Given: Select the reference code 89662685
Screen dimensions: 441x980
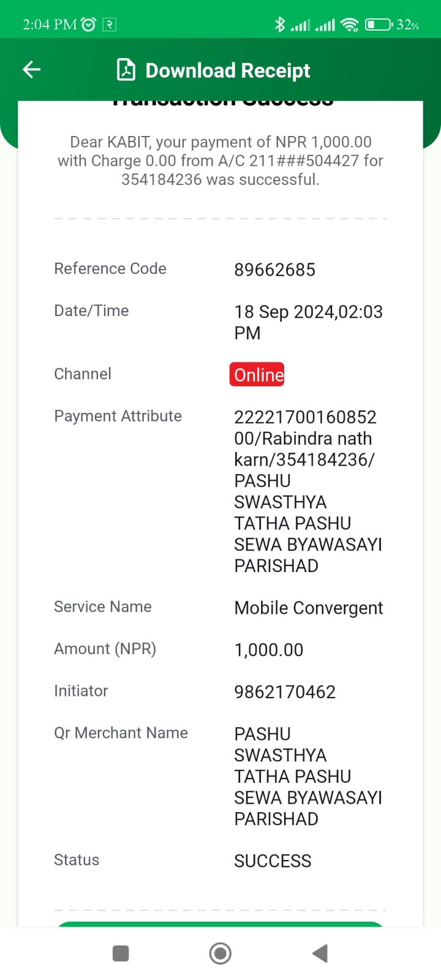Looking at the screenshot, I should (274, 270).
